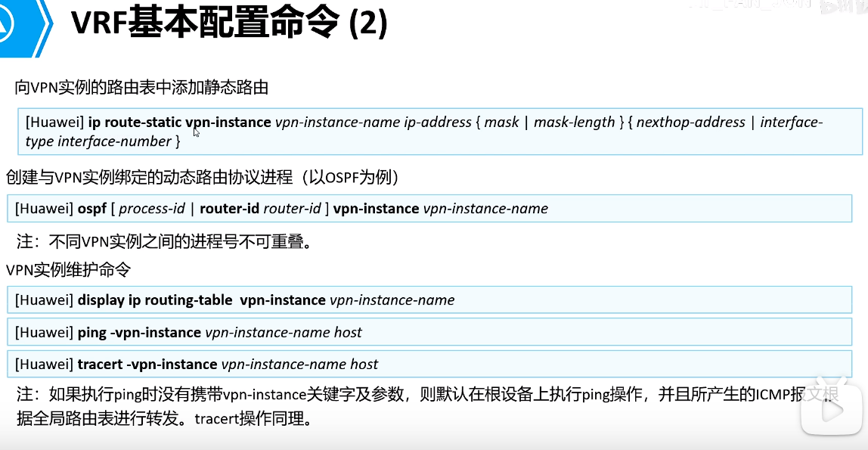
Task: Click the heading "VPN实例维护命令"
Action: pos(69,270)
